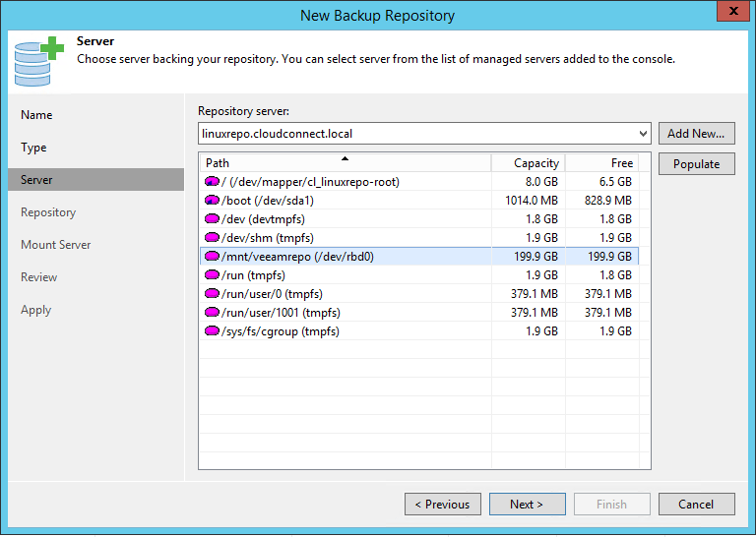The height and width of the screenshot is (537, 756).
Task: Sort list by the Path column header
Action: [x=346, y=163]
